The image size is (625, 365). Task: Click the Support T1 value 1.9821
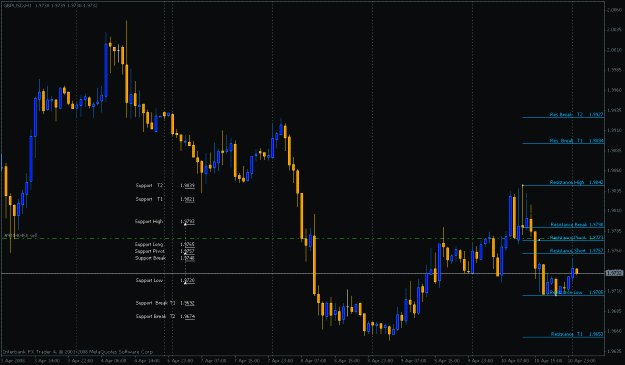click(x=187, y=199)
